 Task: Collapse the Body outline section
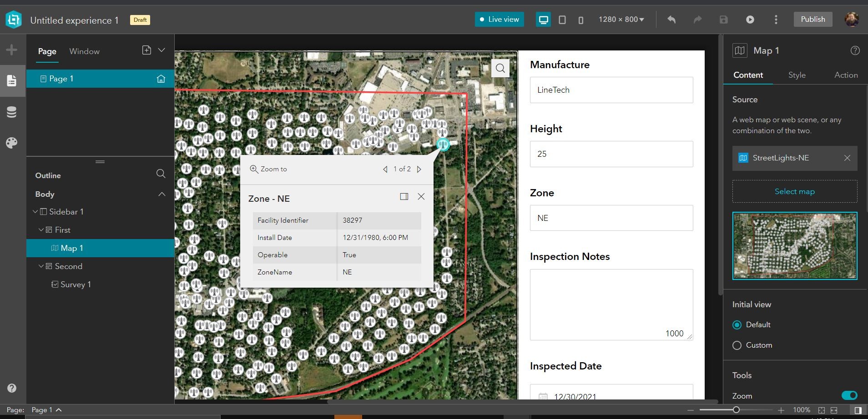coord(161,194)
